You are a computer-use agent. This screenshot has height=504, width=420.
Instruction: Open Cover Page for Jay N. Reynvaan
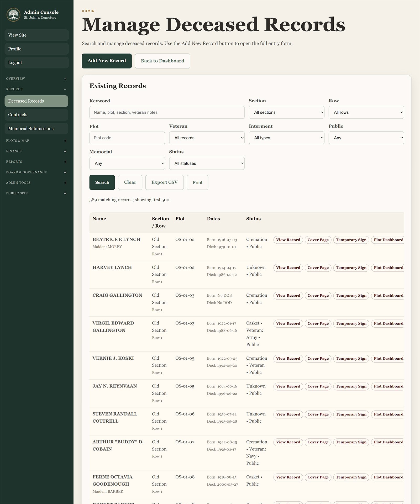(x=318, y=386)
